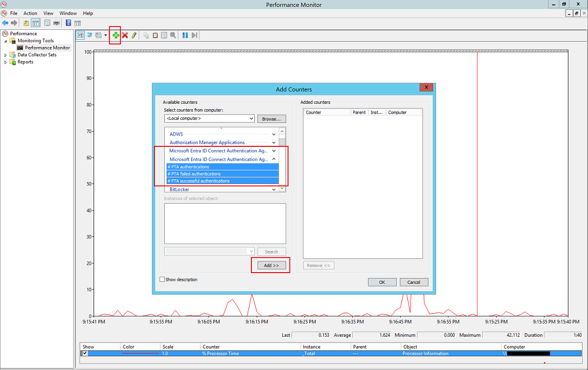
Task: Click the Update Data step icon
Action: (x=195, y=35)
